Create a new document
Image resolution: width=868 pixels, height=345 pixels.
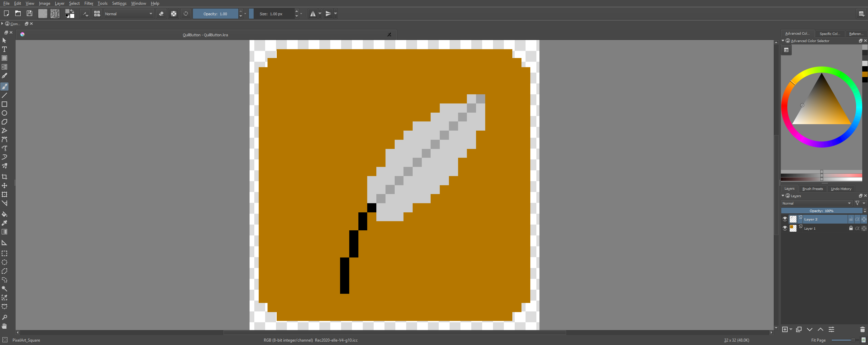pyautogui.click(x=6, y=14)
